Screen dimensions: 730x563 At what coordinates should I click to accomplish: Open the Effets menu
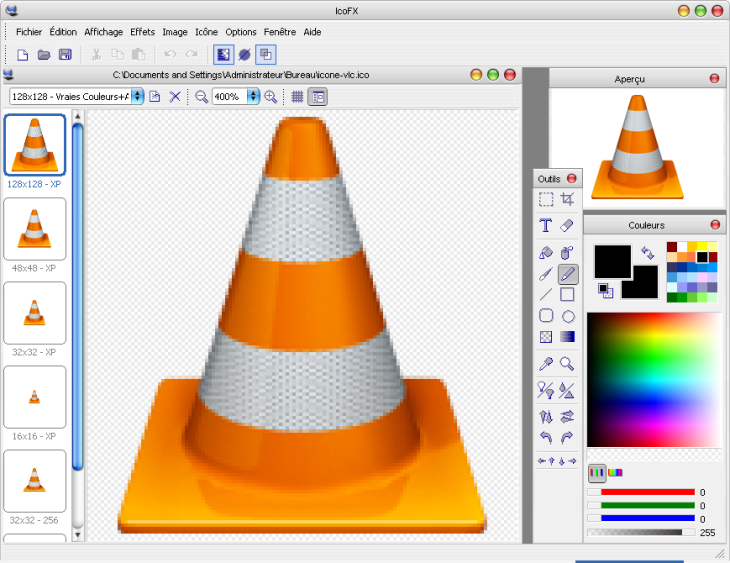tap(142, 32)
